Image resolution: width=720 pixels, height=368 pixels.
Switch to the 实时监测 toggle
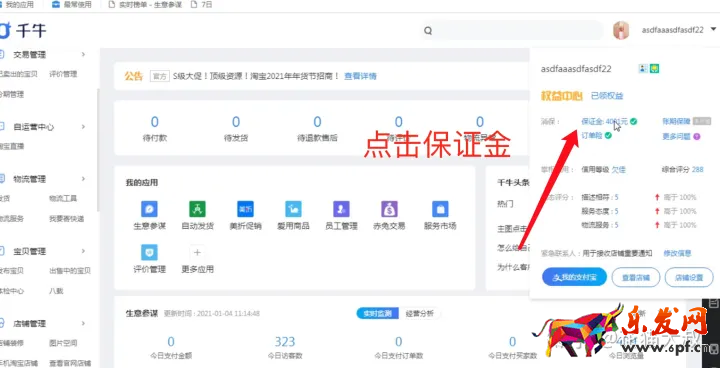pos(377,314)
